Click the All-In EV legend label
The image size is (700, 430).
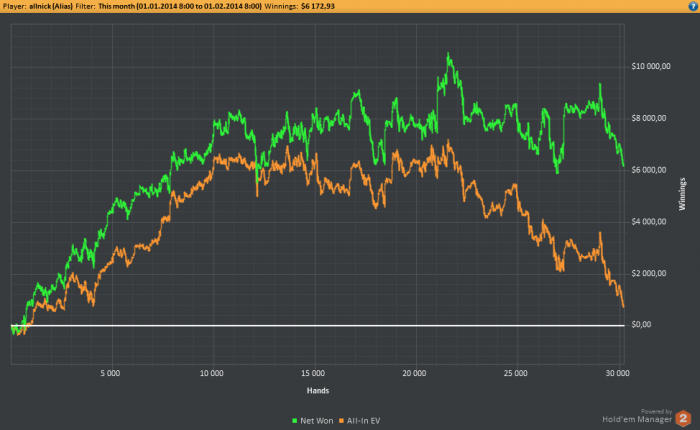(363, 421)
